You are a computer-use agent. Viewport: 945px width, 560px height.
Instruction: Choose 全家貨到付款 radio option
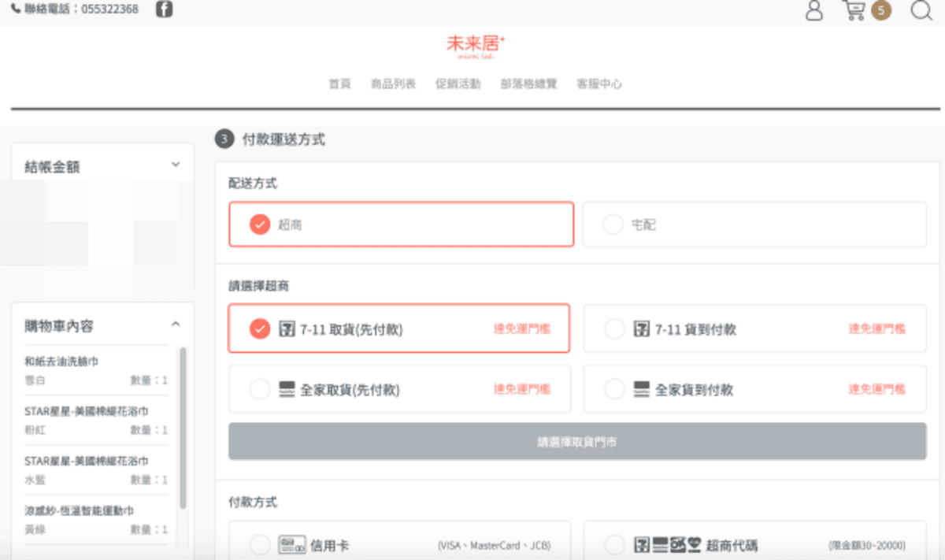614,389
